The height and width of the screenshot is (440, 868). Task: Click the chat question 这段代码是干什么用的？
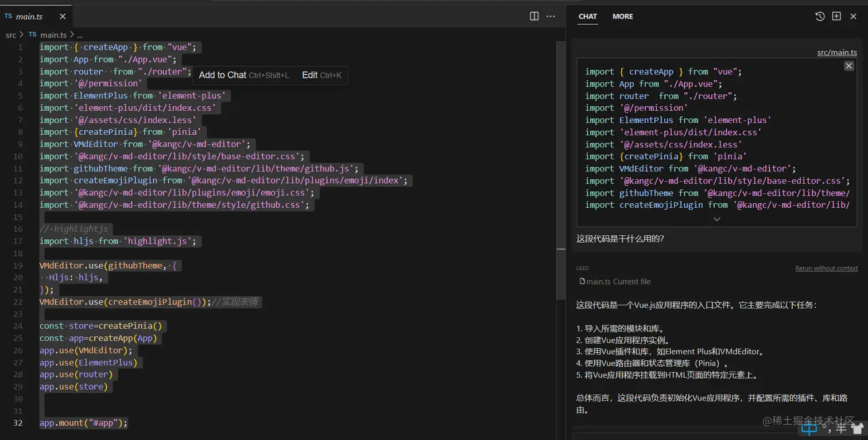click(x=620, y=239)
